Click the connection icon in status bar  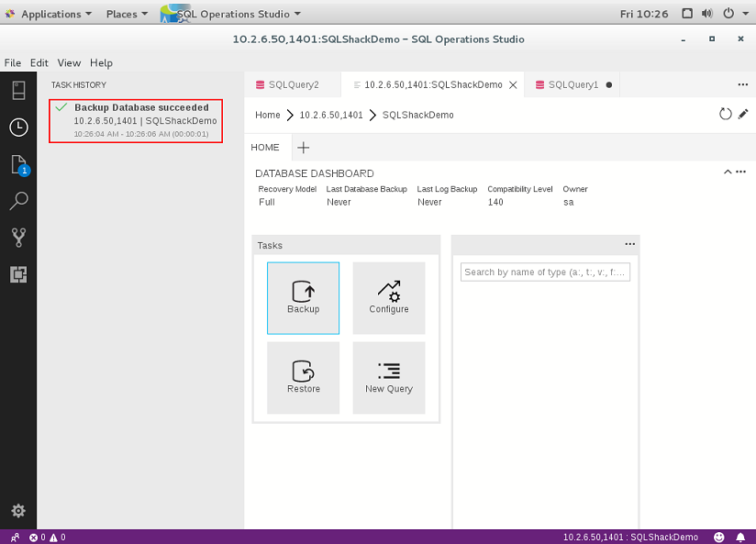[x=15, y=538]
